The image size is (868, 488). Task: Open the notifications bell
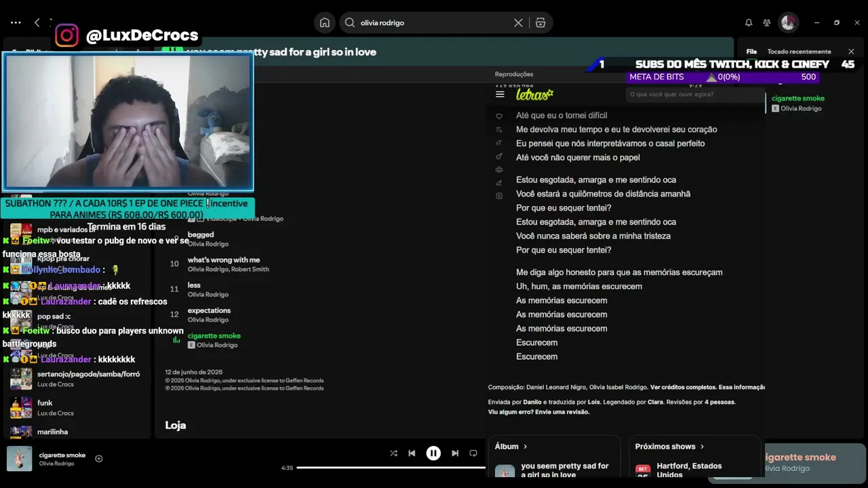click(749, 22)
